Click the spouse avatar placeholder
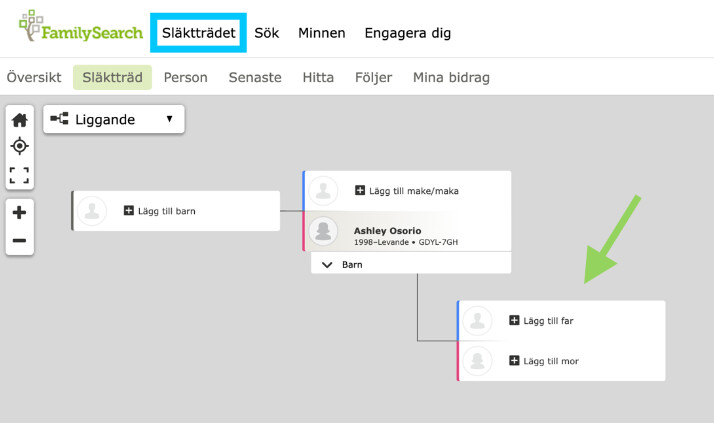 tap(323, 191)
